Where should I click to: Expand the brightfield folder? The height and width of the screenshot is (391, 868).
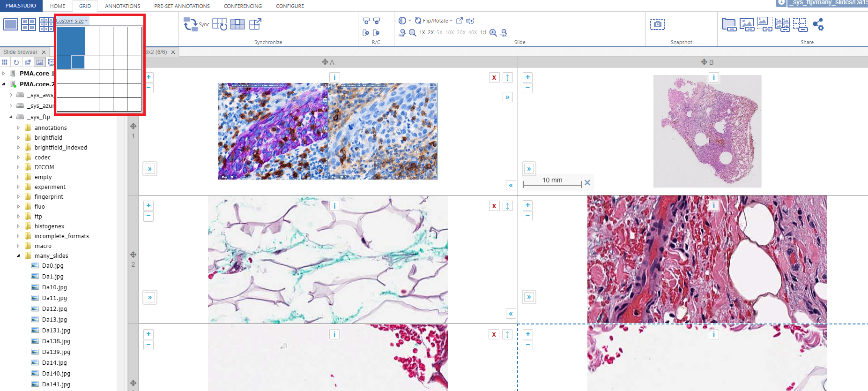click(19, 138)
